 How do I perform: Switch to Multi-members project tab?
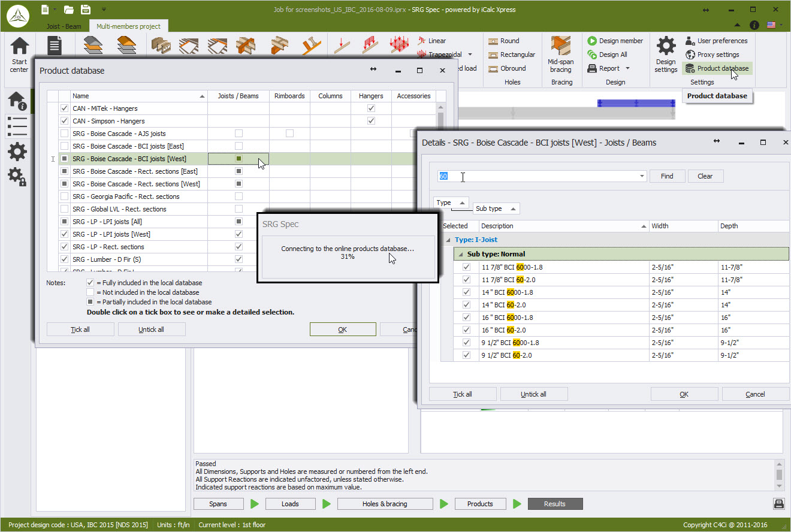point(129,26)
